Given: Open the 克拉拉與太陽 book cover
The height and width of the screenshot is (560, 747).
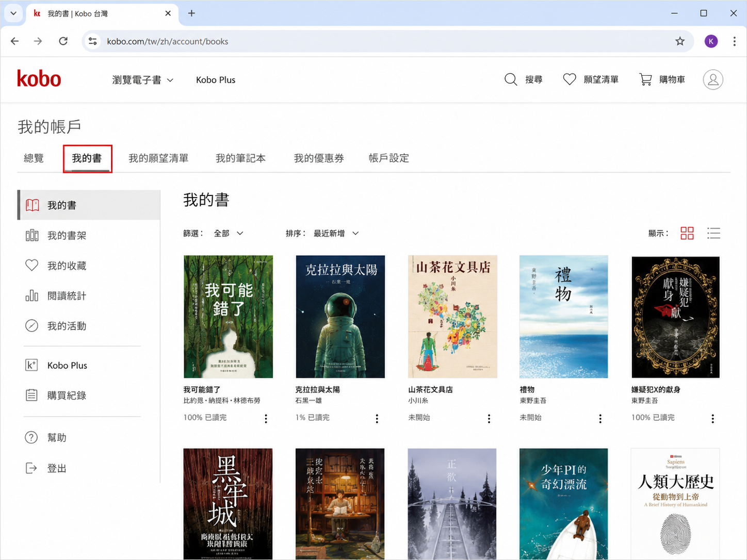Looking at the screenshot, I should (x=340, y=317).
